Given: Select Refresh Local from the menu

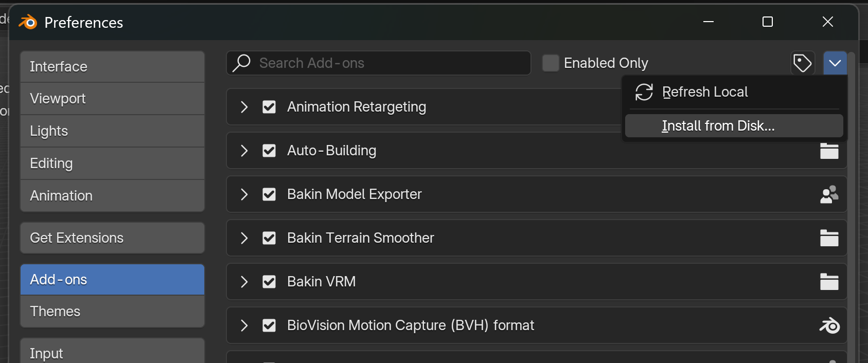Looking at the screenshot, I should pyautogui.click(x=704, y=92).
